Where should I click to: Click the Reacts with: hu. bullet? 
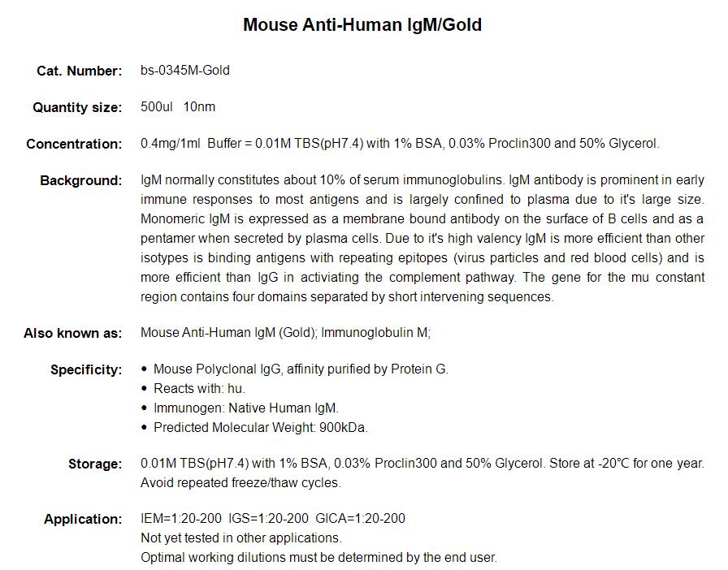(x=199, y=389)
